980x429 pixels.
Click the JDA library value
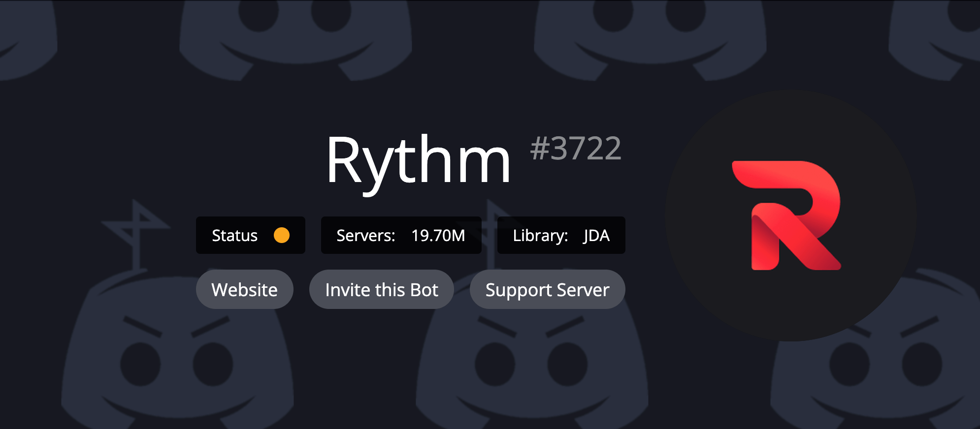[x=596, y=236]
